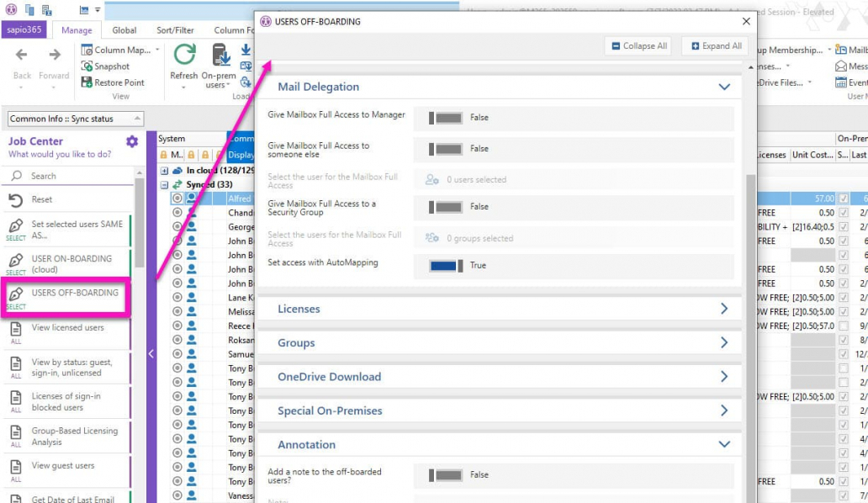Click the Forward arrow icon
This screenshot has width=868, height=503.
tap(54, 55)
